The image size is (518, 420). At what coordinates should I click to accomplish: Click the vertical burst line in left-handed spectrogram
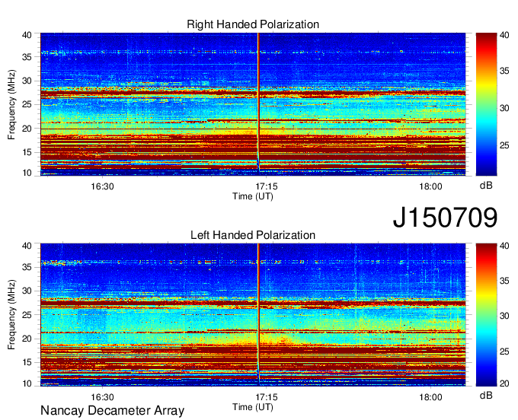click(x=258, y=313)
